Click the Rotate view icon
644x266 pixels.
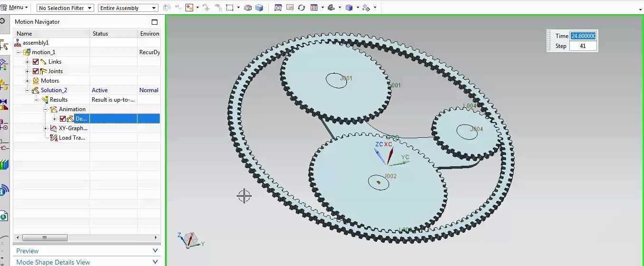click(301, 8)
